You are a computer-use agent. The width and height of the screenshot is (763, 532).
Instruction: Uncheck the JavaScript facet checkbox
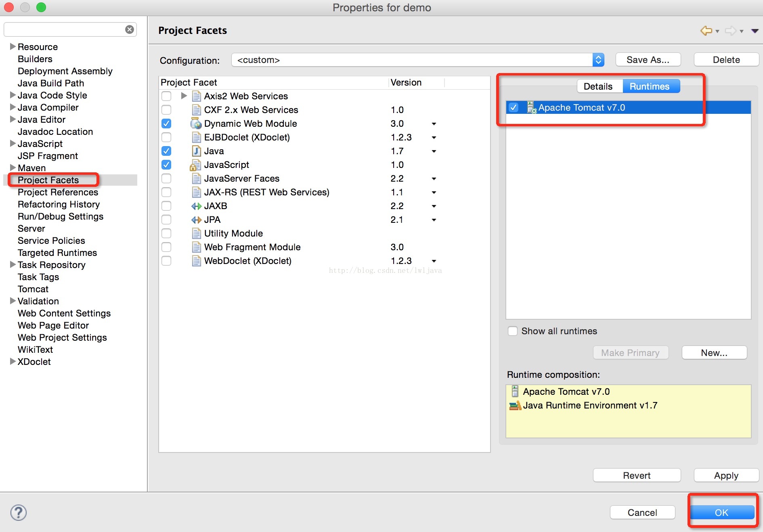[166, 165]
